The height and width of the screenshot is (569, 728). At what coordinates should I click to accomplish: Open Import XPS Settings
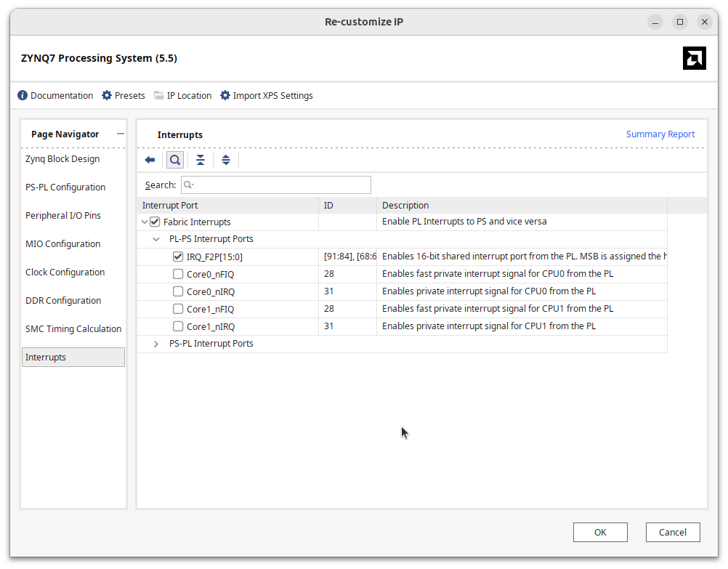point(267,95)
